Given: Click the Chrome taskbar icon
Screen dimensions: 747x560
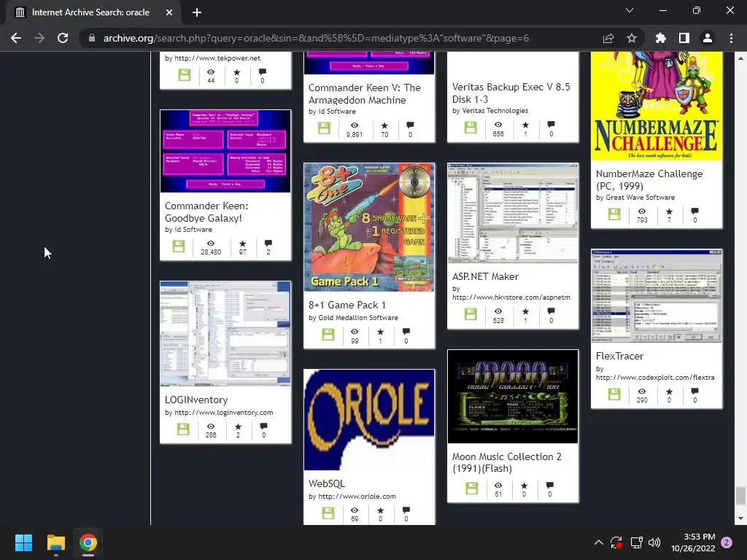Looking at the screenshot, I should pos(88,542).
